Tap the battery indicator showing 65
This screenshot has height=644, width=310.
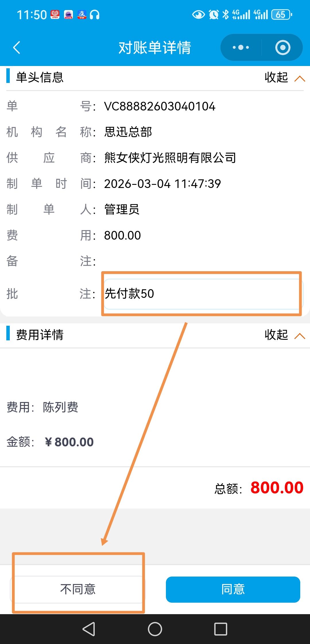pos(281,15)
